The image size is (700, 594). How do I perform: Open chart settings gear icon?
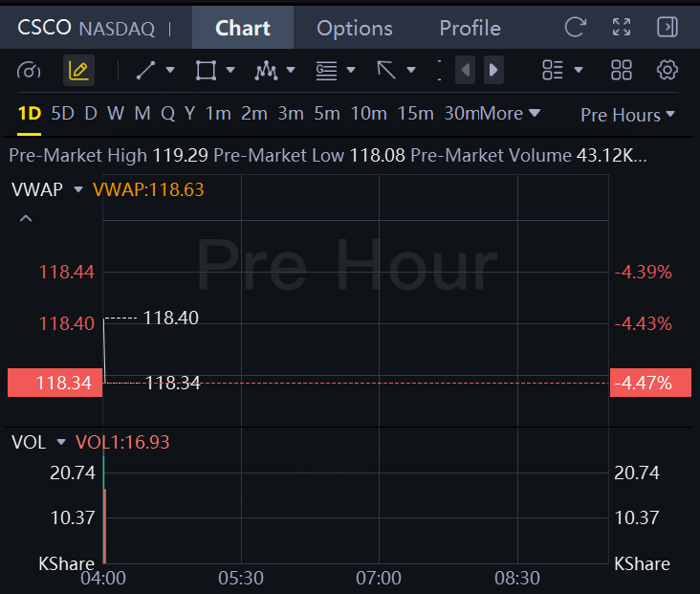[x=667, y=70]
